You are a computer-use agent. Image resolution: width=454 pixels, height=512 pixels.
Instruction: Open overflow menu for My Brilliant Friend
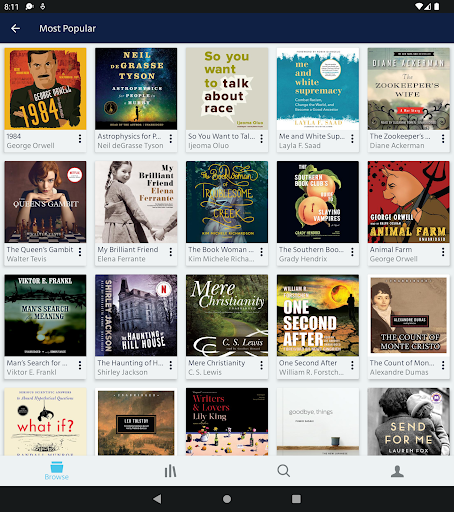(x=171, y=252)
